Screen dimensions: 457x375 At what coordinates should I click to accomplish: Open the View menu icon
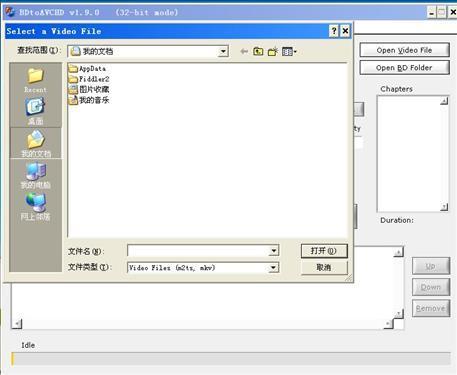pyautogui.click(x=289, y=51)
